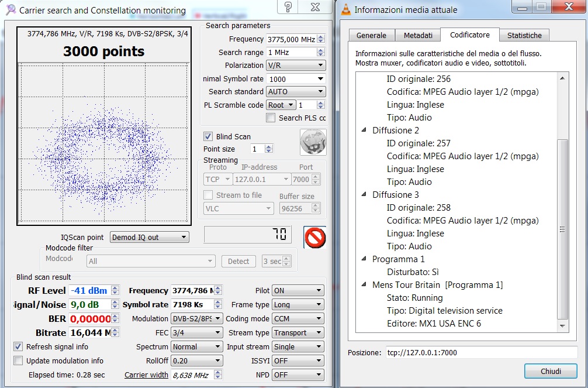588x388 pixels.
Task: Open the streaming Proto TCP dropdown
Action: [217, 180]
